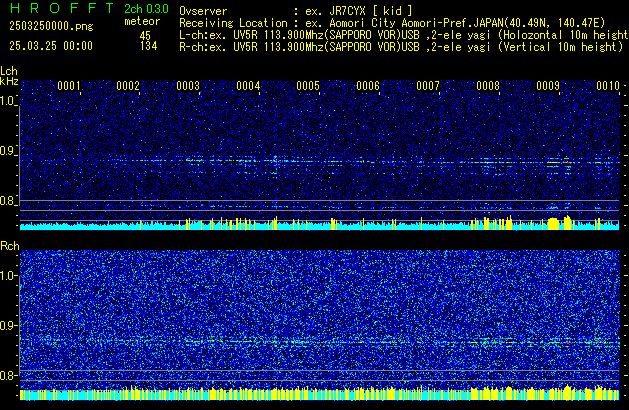Screen dimensions: 629x410
Task: Click the Receiving Location line
Action: click(392, 23)
